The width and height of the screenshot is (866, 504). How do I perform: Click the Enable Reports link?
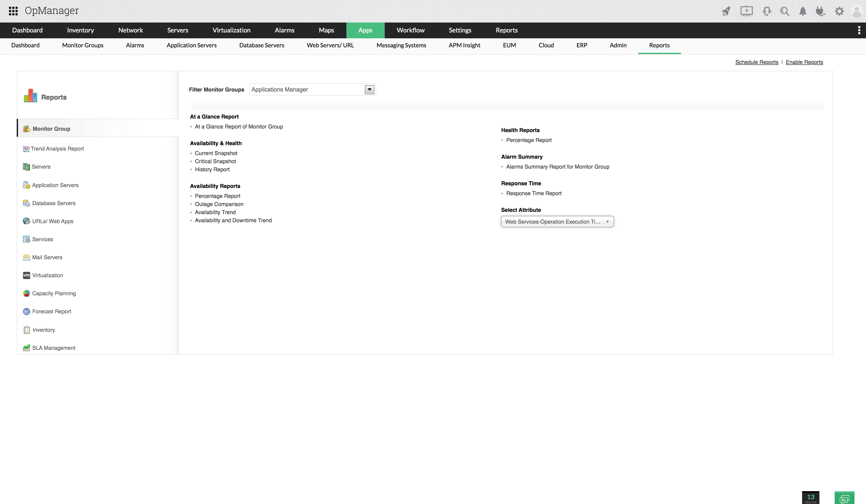tap(804, 62)
